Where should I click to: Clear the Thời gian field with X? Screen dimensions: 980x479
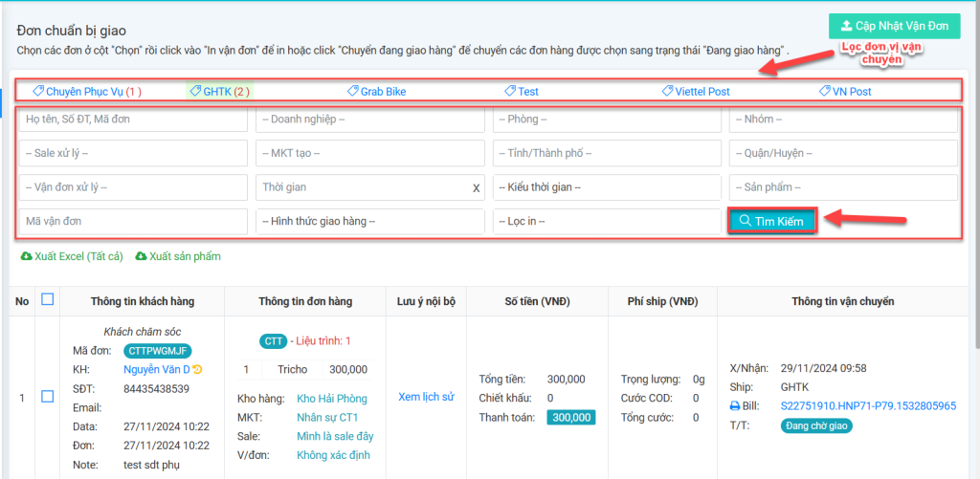[x=476, y=188]
